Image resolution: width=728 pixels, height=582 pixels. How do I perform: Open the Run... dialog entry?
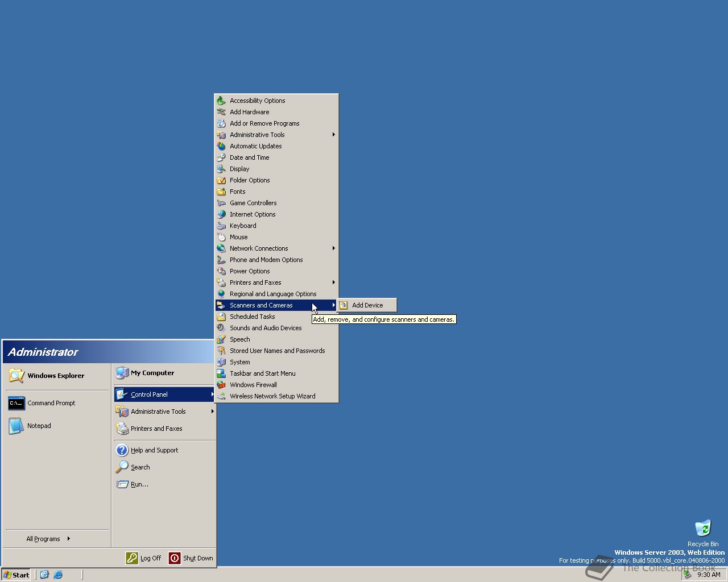164,484
